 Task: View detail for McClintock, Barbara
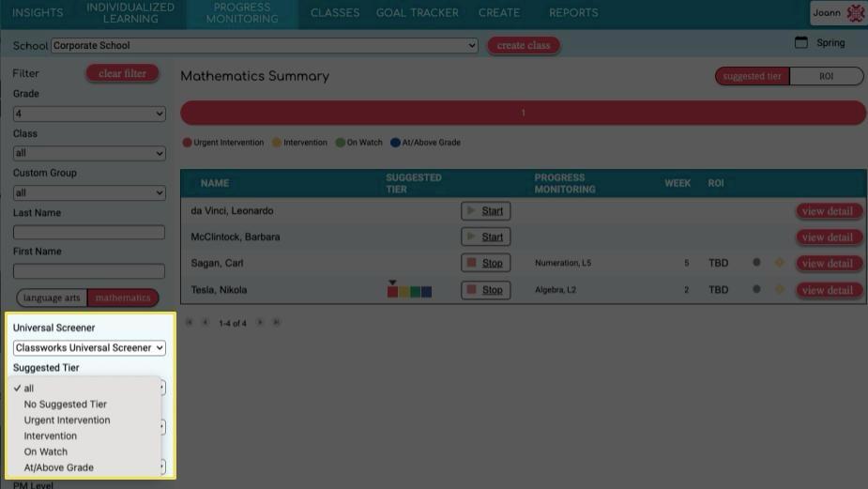pyautogui.click(x=828, y=237)
